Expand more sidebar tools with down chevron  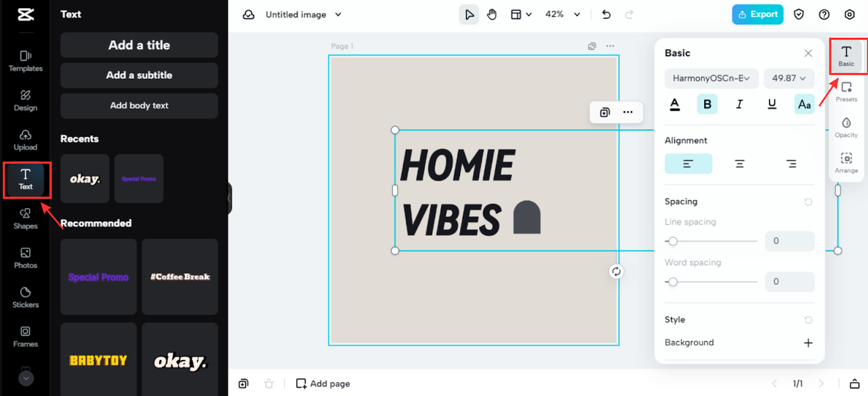26,378
